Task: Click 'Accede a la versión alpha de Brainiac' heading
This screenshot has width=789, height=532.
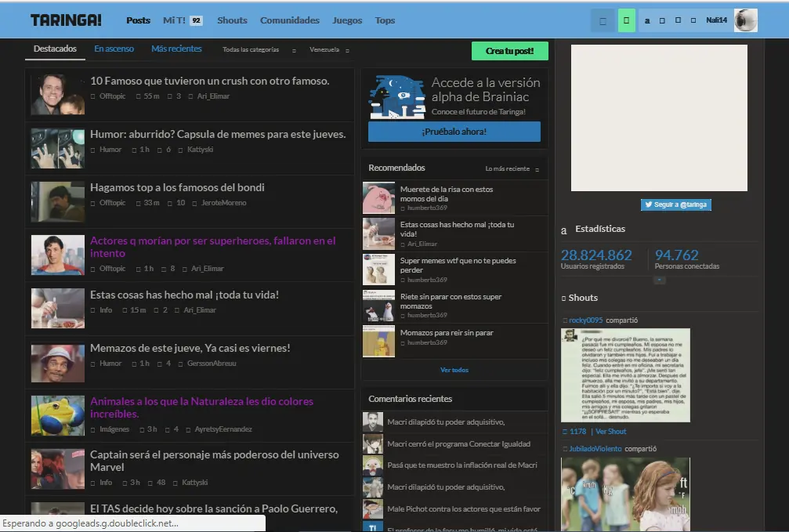Action: tap(486, 89)
